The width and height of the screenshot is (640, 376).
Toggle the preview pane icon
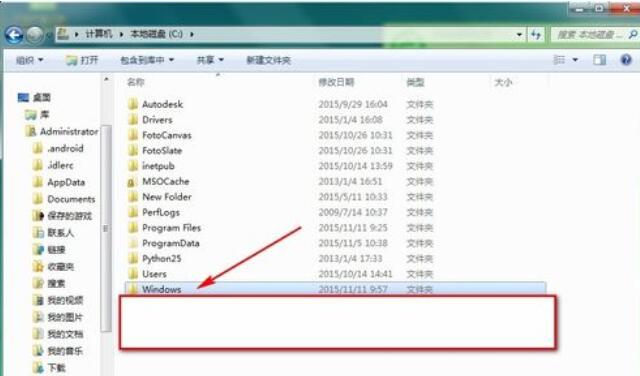pos(599,60)
